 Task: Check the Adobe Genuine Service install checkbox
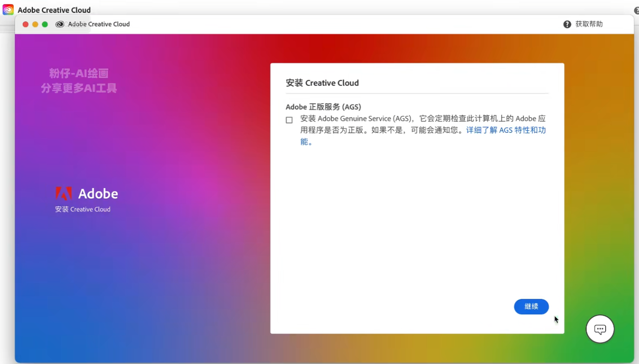click(289, 120)
